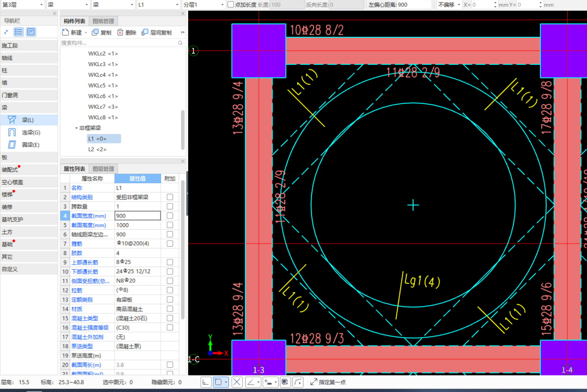Screen dimensions: 587x392
Task: Click the orthogonal mode icon in status bar
Action: tap(206, 382)
